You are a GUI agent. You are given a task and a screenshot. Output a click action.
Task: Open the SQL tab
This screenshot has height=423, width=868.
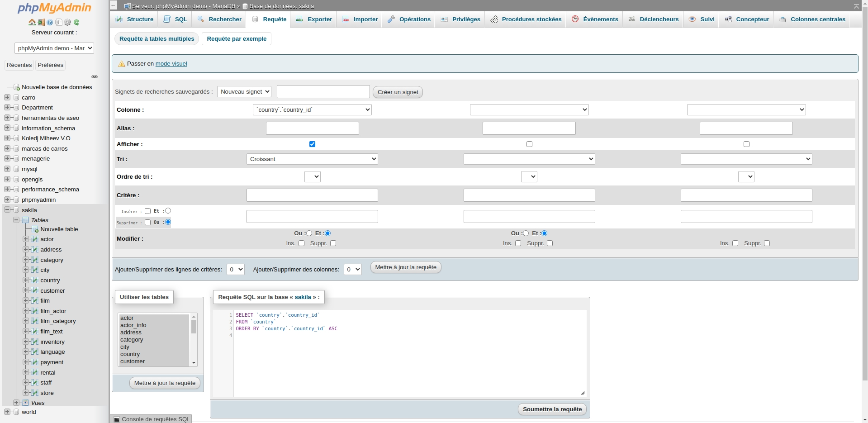point(175,19)
